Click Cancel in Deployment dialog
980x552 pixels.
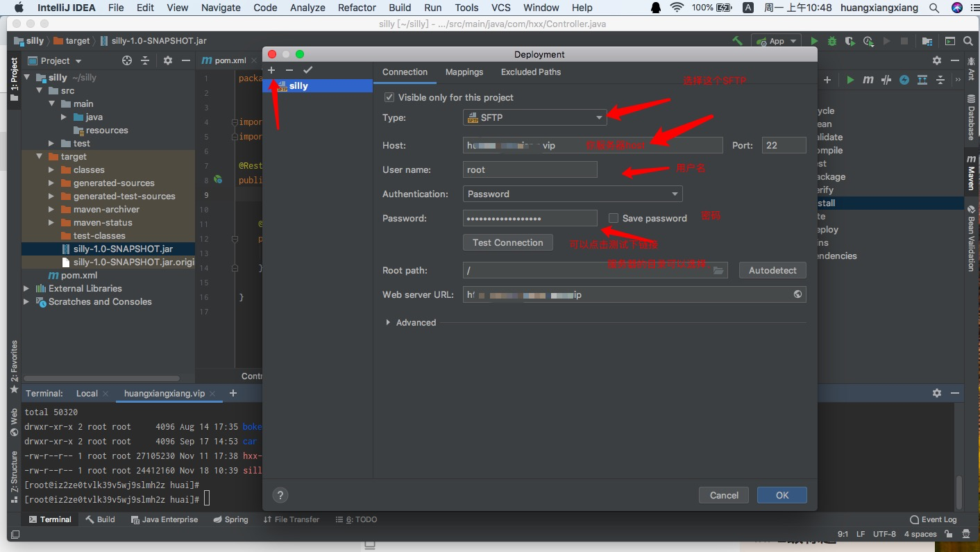pyautogui.click(x=724, y=495)
